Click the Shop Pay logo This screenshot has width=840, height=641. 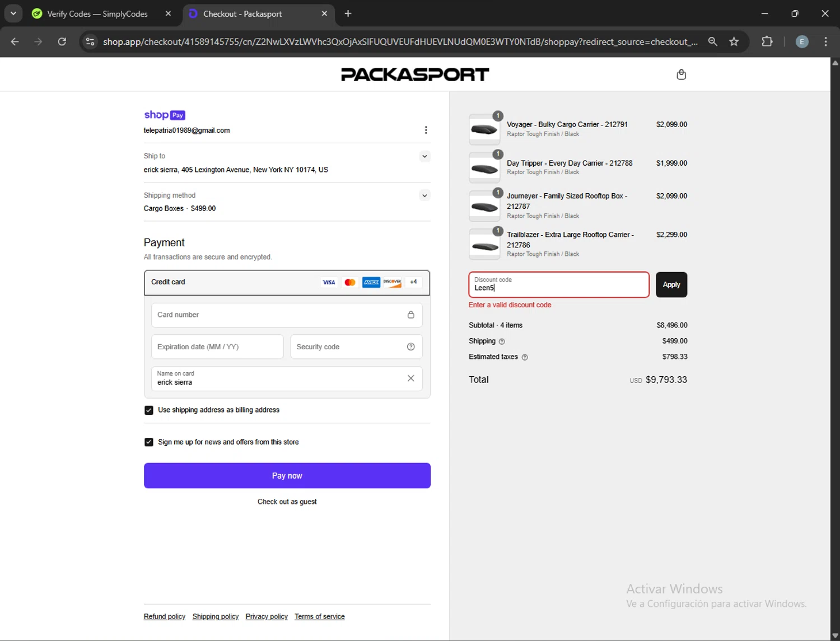165,115
